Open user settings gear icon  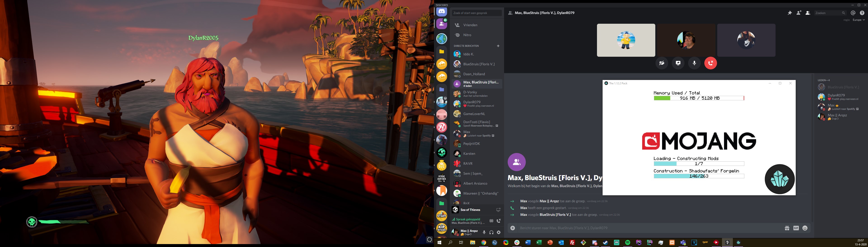(x=499, y=232)
